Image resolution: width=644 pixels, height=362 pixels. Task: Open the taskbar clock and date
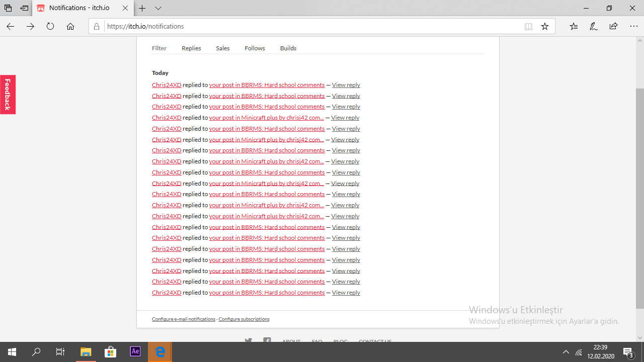601,352
